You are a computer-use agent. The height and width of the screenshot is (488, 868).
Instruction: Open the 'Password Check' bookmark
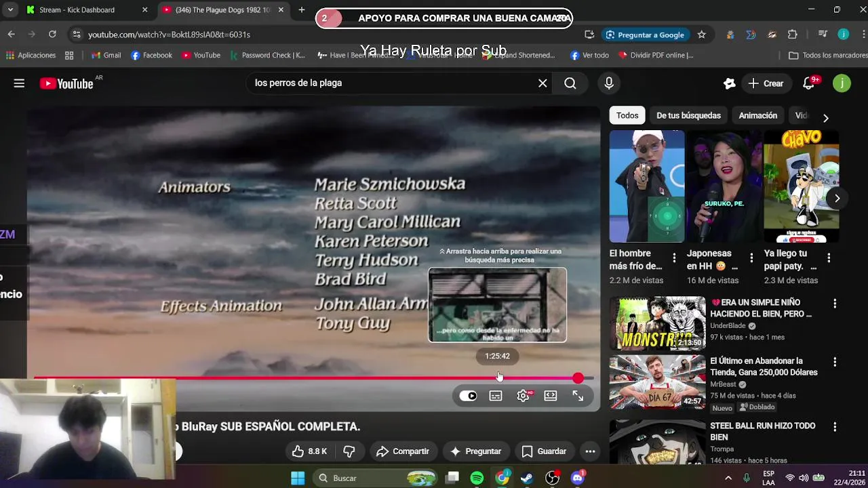click(x=268, y=56)
